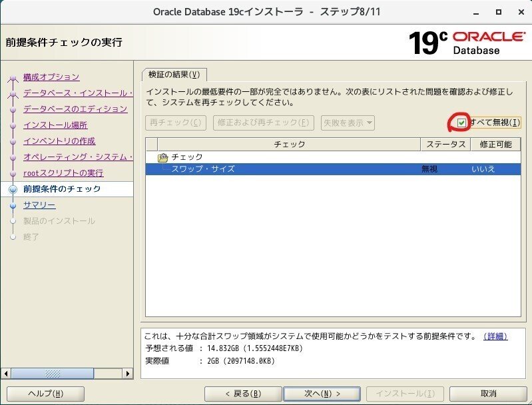Open the 構成オプション step link
The height and width of the screenshot is (405, 532).
[x=51, y=77]
